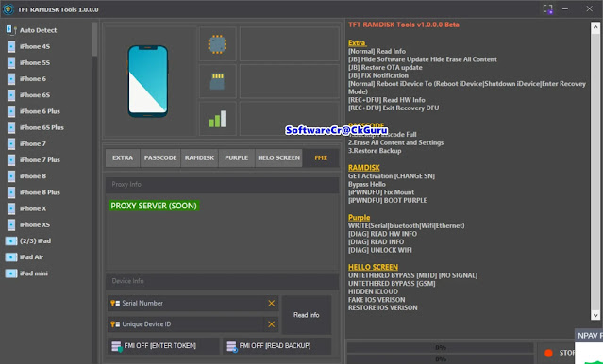This screenshot has width=603, height=364.
Task: Choose the iPhone 4S device icon
Action: pyautogui.click(x=11, y=46)
